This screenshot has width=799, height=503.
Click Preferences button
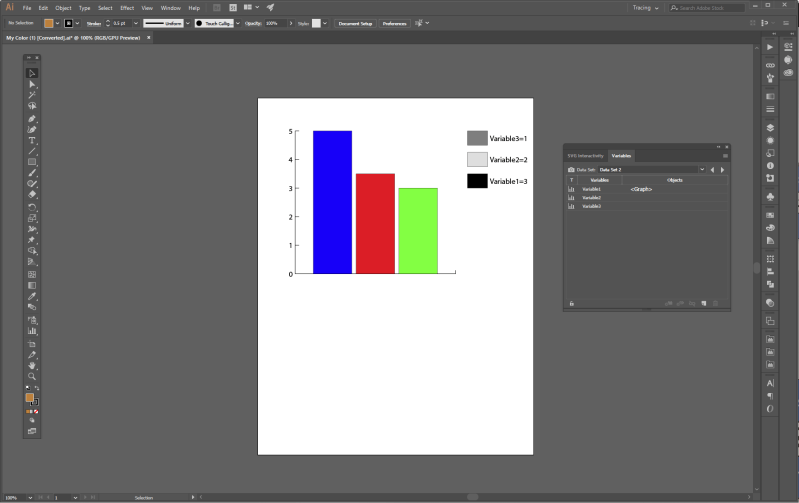click(x=394, y=23)
